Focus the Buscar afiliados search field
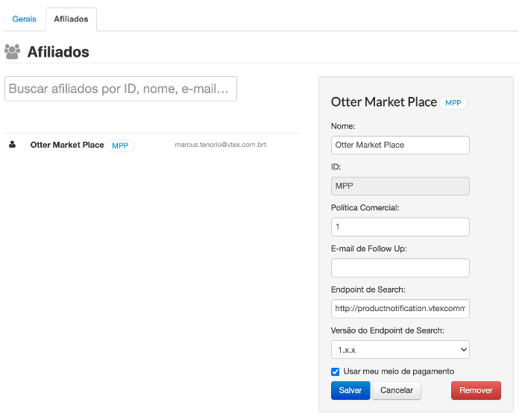Viewport: 519px width, 420px height. click(121, 89)
